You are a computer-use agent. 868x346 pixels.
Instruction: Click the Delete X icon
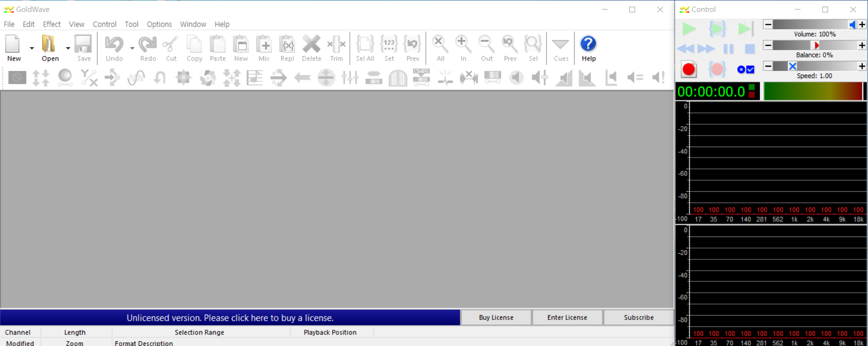click(311, 48)
